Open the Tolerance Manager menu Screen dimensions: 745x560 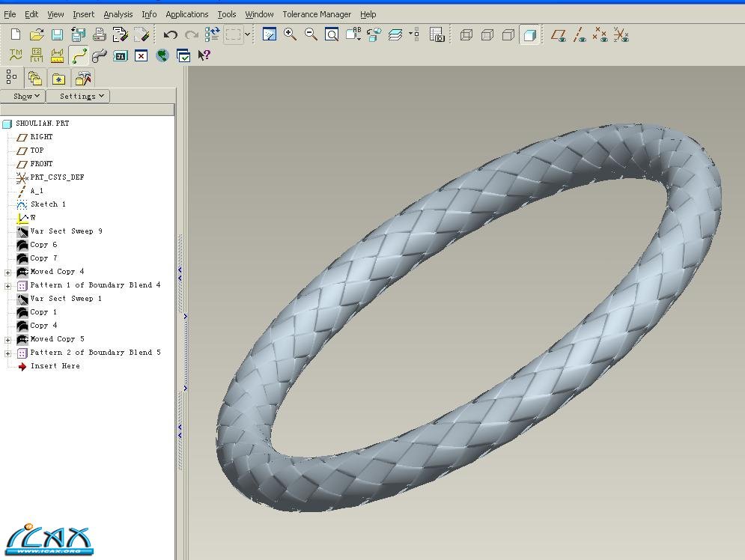(316, 14)
